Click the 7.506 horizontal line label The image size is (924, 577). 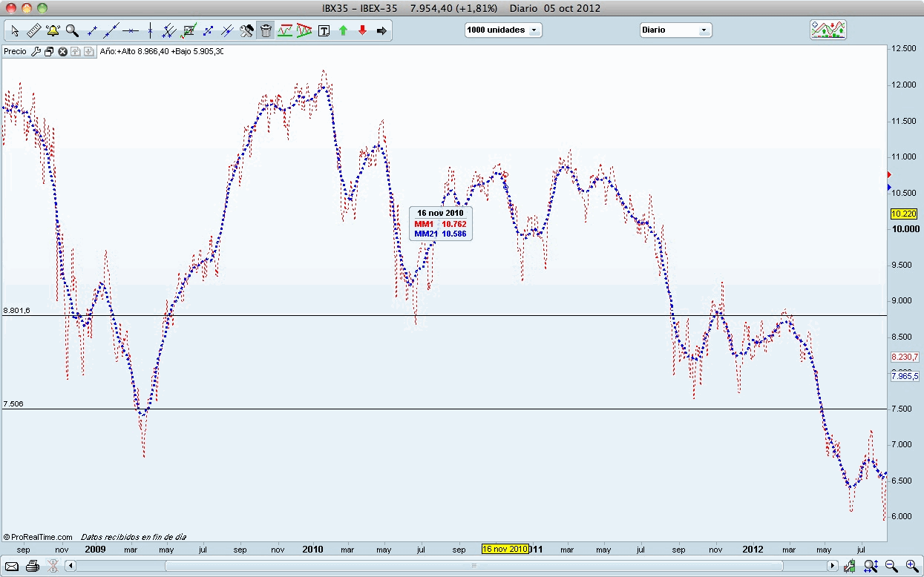tap(13, 404)
